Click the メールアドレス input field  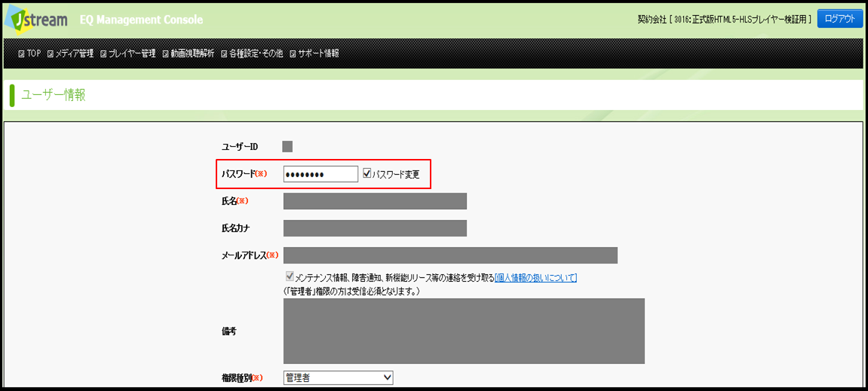pyautogui.click(x=450, y=255)
